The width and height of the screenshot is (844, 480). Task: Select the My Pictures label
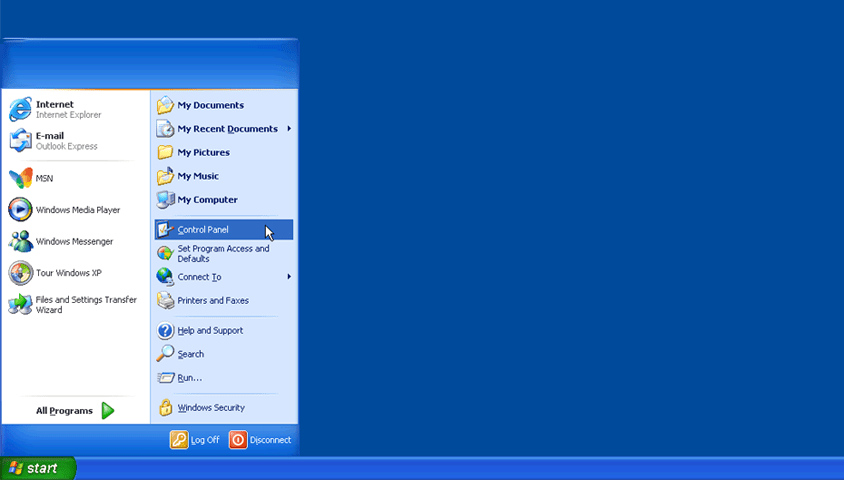(203, 152)
